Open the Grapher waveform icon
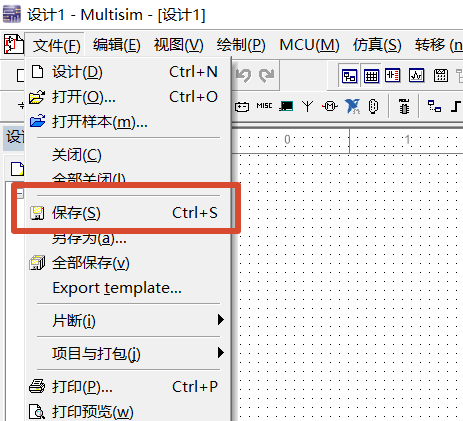Viewport: 463px width, 421px height. (x=416, y=75)
